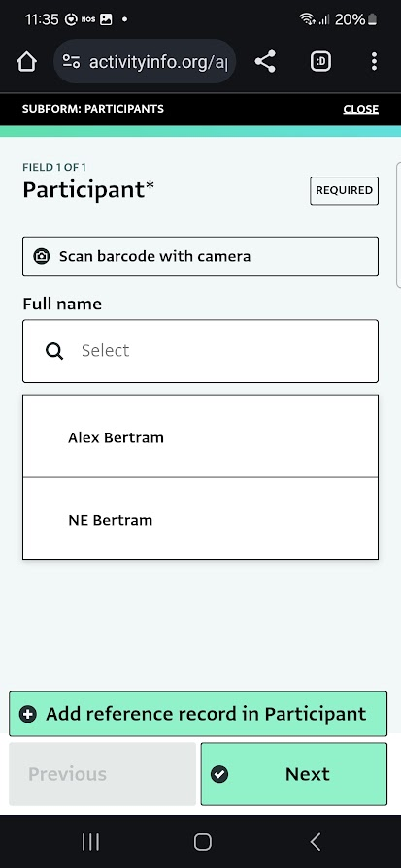Viewport: 401px width, 868px height.
Task: Close the Participants subform
Action: click(x=360, y=109)
